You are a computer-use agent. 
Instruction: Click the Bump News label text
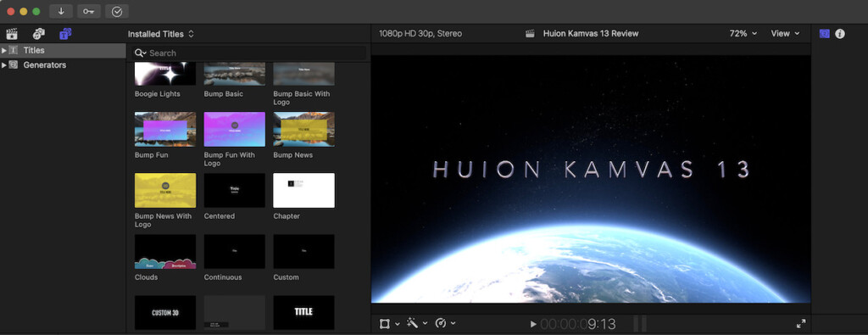pos(292,155)
